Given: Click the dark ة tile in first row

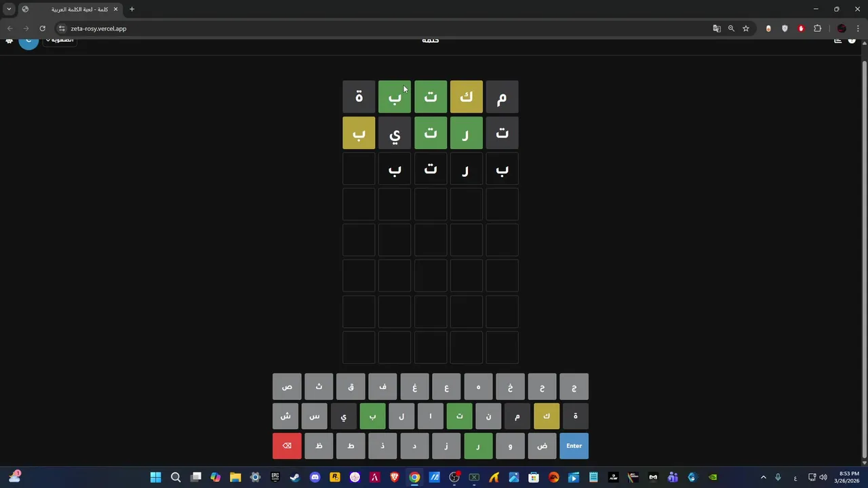Looking at the screenshot, I should pyautogui.click(x=359, y=97).
